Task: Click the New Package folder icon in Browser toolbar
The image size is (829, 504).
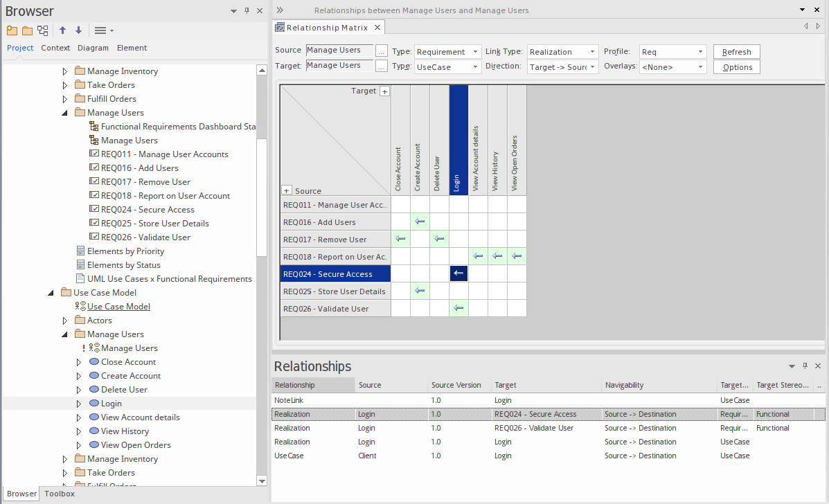Action: (12, 30)
